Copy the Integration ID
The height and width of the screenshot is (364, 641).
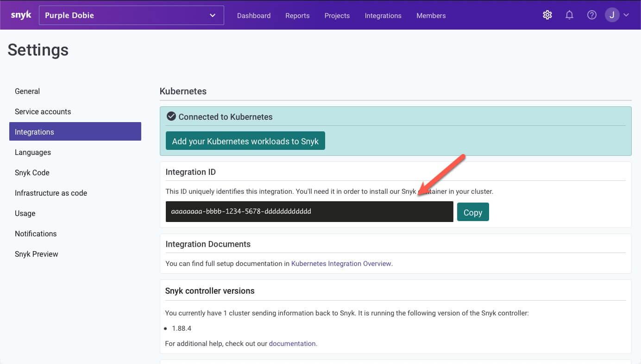point(473,212)
